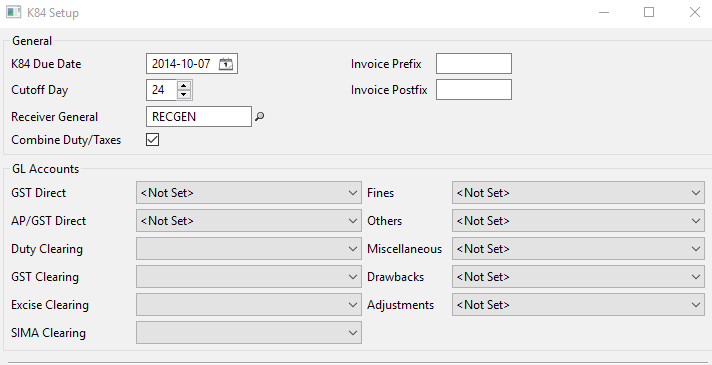This screenshot has height=365, width=712.
Task: Click the GL Accounts group heading
Action: pos(45,169)
